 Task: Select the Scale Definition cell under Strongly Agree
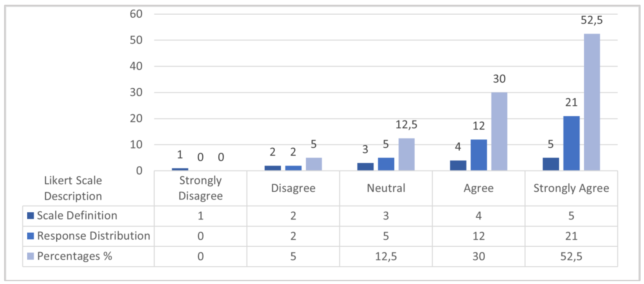tap(571, 216)
